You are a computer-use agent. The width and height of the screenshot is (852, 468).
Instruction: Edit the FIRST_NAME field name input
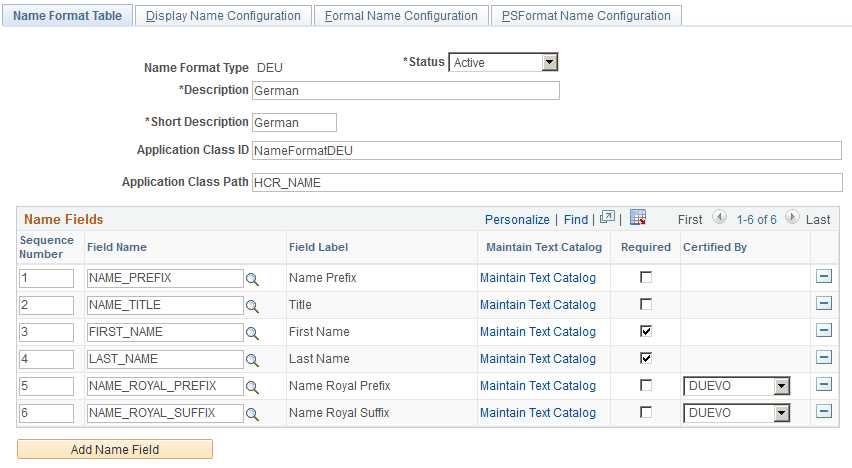[x=165, y=332]
